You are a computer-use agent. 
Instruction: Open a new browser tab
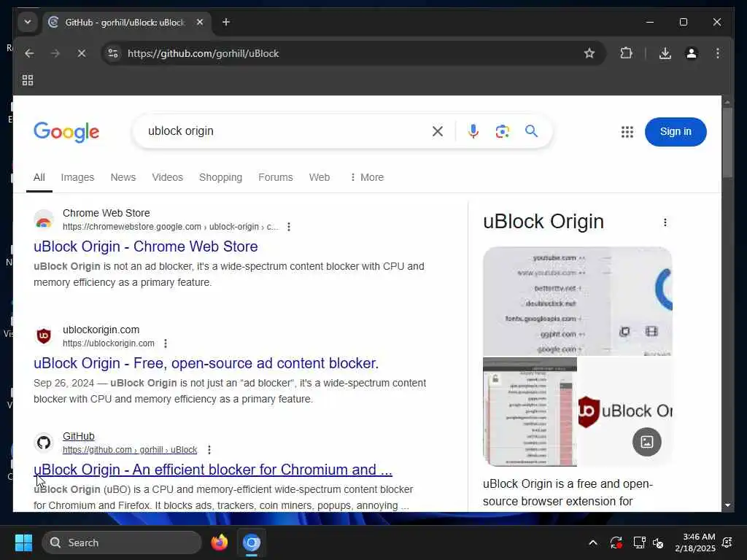click(x=226, y=22)
